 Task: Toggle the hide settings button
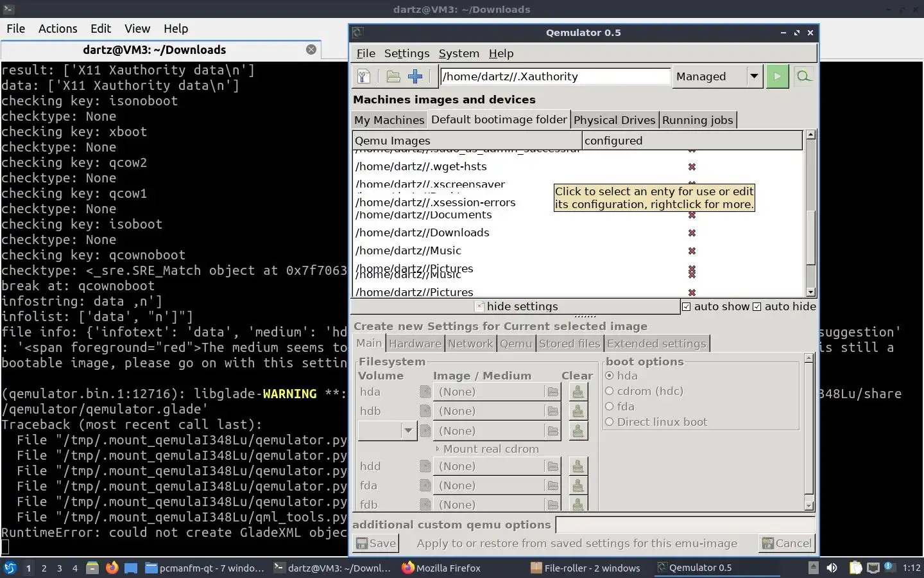[516, 306]
